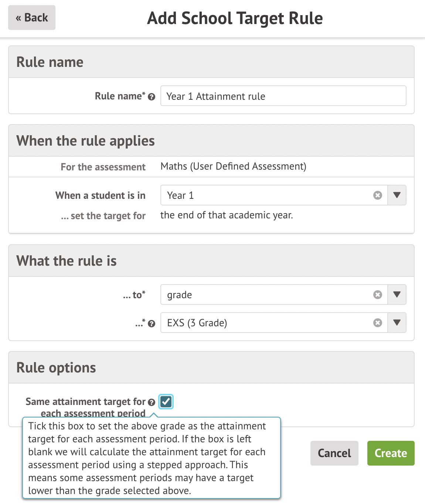
Task: Cancel adding the target rule
Action: tap(334, 453)
